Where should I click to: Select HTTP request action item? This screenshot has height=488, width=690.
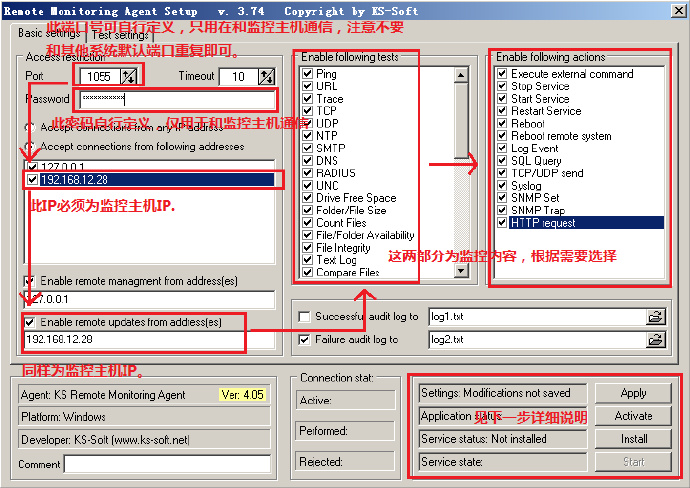pos(544,223)
